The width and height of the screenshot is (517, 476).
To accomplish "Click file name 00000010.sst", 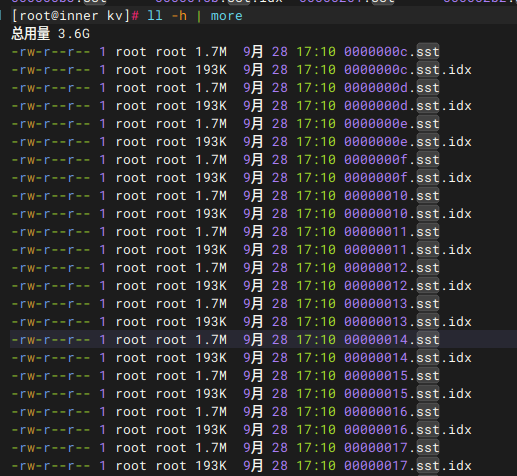I will tap(392, 196).
